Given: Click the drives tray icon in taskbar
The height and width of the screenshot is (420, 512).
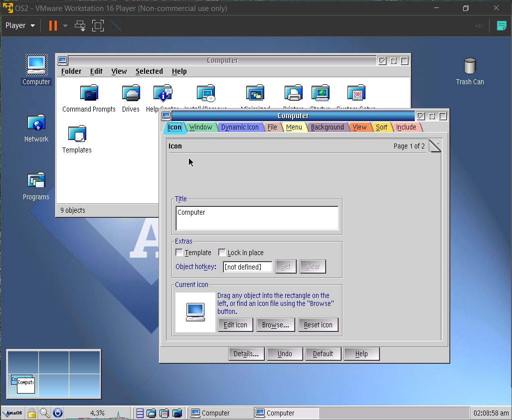Looking at the screenshot, I should pos(151,414).
